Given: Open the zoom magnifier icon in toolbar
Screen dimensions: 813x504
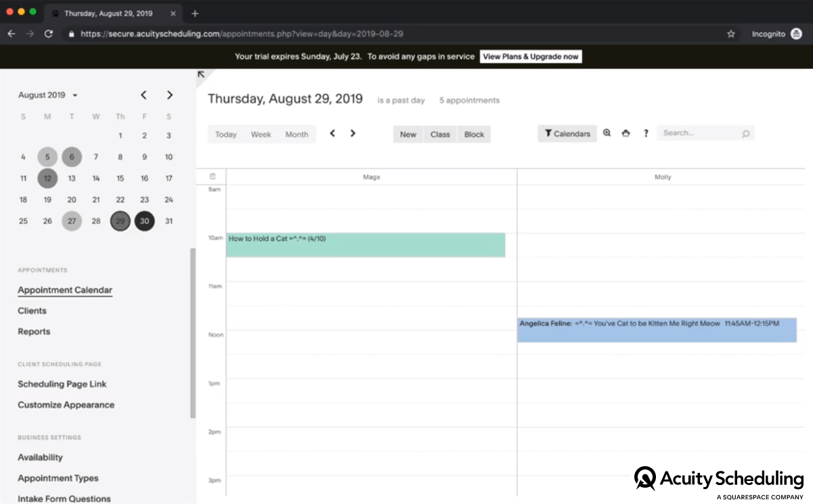Looking at the screenshot, I should tap(607, 133).
